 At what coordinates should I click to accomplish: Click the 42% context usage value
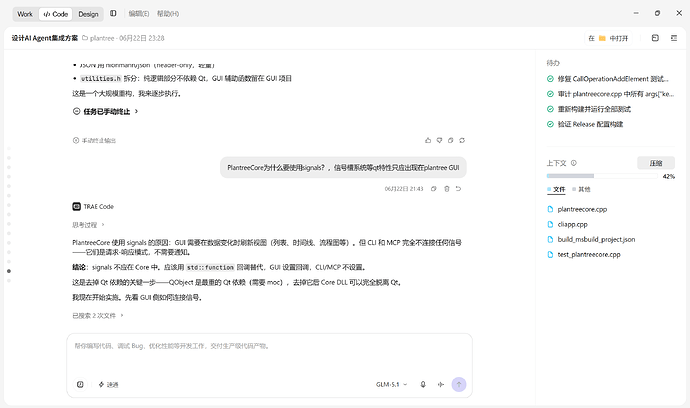[x=668, y=176]
